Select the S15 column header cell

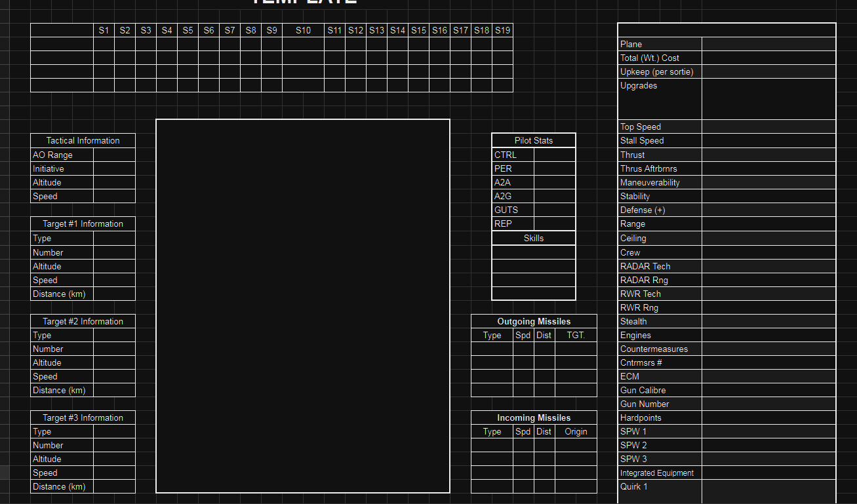(418, 30)
